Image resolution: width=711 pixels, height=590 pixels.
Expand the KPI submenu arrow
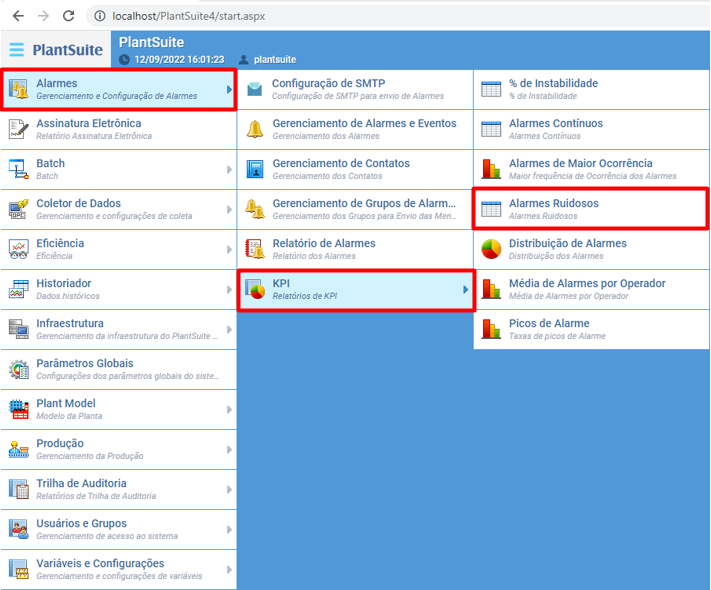click(x=466, y=289)
